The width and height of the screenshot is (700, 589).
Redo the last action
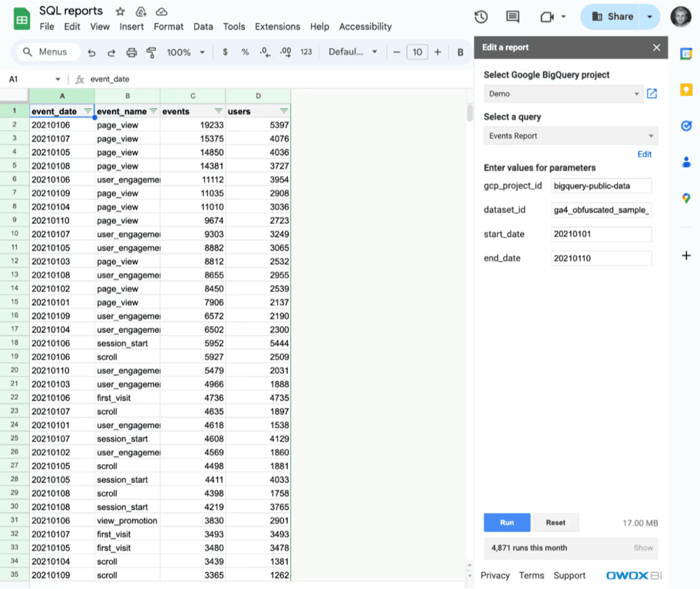(x=111, y=53)
